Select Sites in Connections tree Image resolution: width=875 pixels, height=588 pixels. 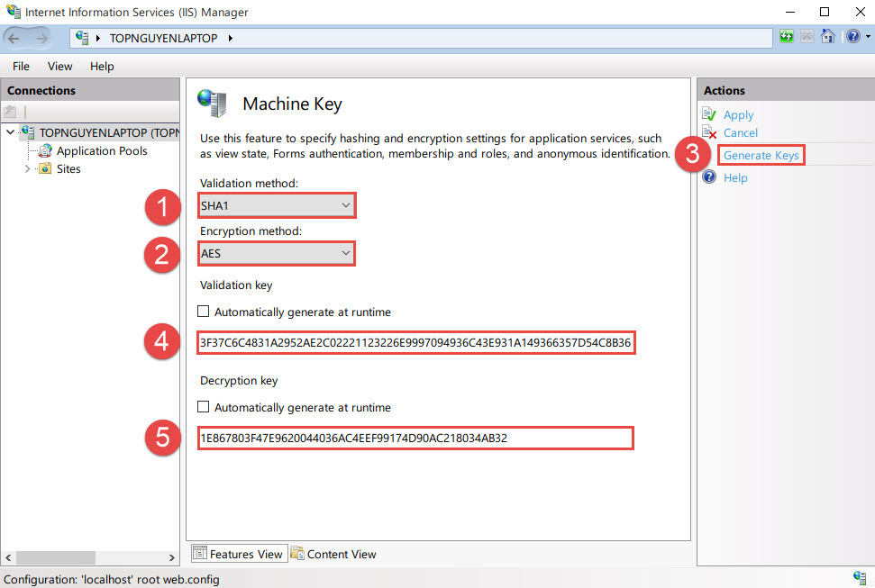click(68, 168)
